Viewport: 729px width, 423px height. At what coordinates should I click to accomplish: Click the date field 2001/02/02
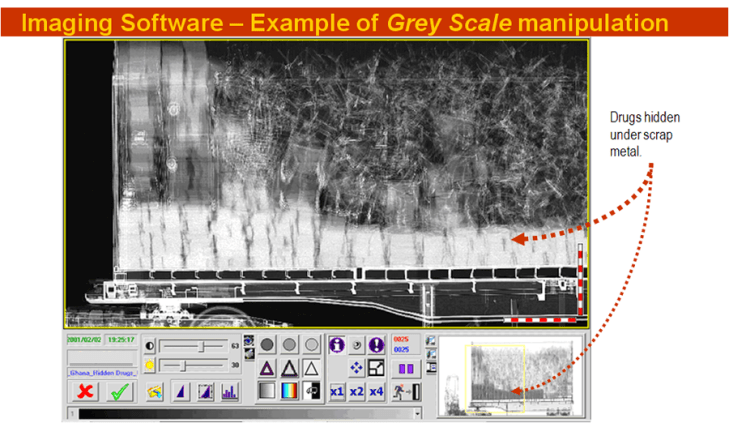[x=84, y=340]
